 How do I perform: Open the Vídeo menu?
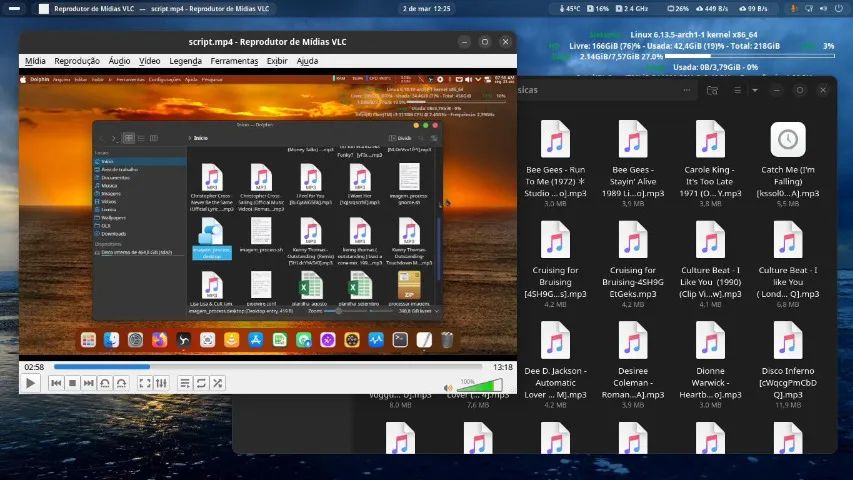[150, 61]
